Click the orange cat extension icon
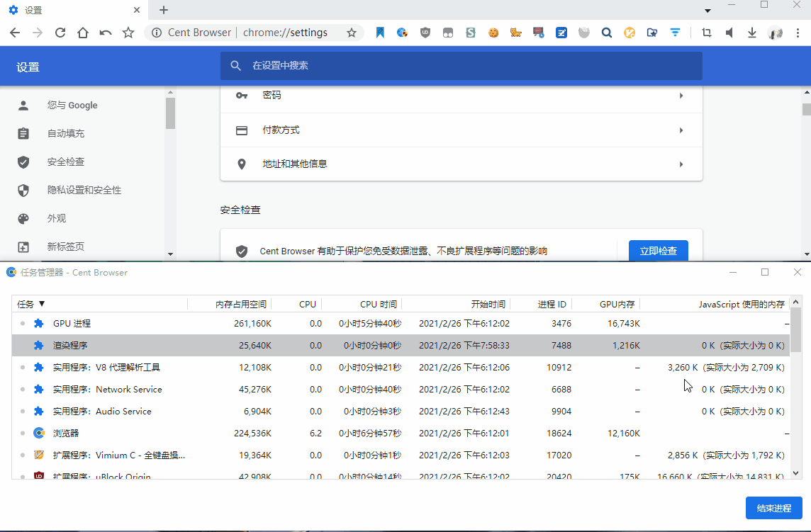 pyautogui.click(x=515, y=33)
